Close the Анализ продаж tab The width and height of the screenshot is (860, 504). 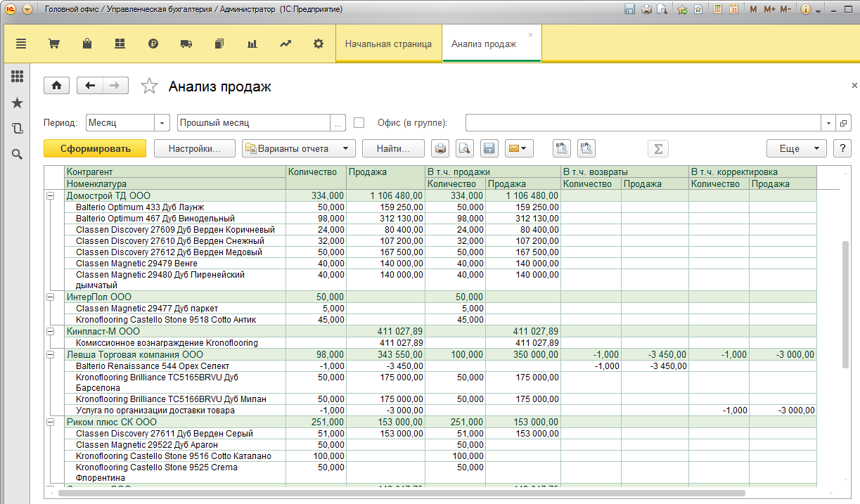pyautogui.click(x=530, y=34)
